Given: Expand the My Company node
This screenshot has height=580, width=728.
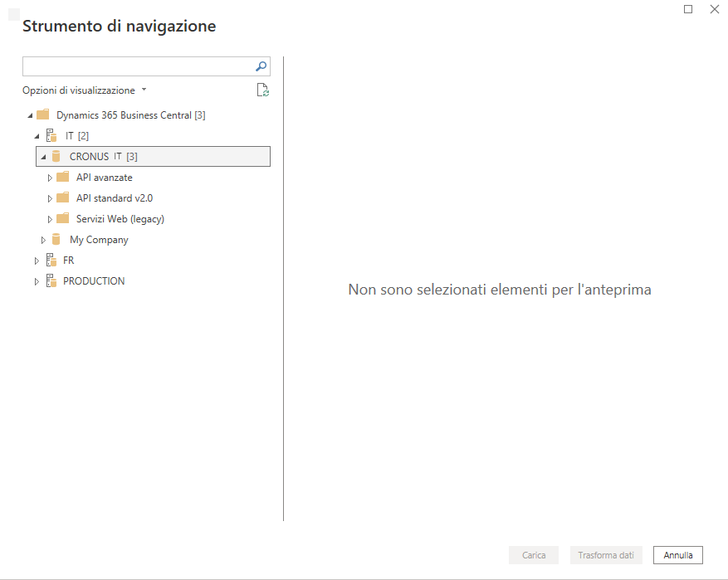Looking at the screenshot, I should point(43,240).
